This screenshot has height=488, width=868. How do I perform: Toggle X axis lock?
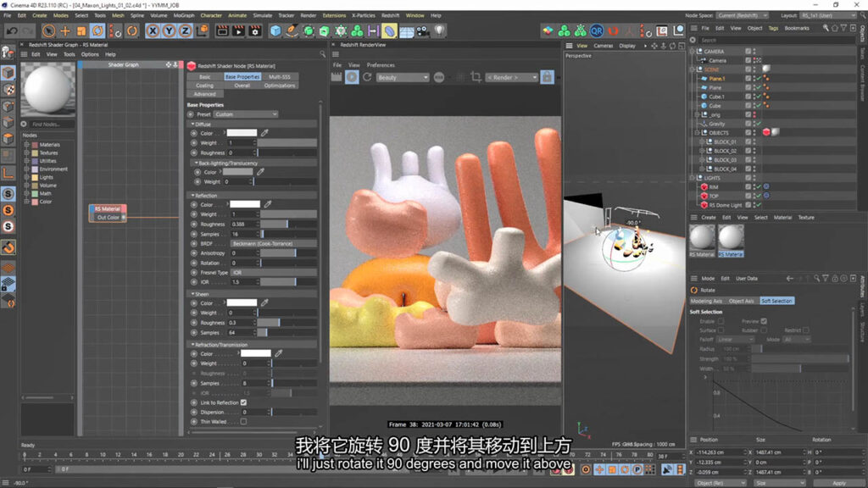click(x=153, y=31)
